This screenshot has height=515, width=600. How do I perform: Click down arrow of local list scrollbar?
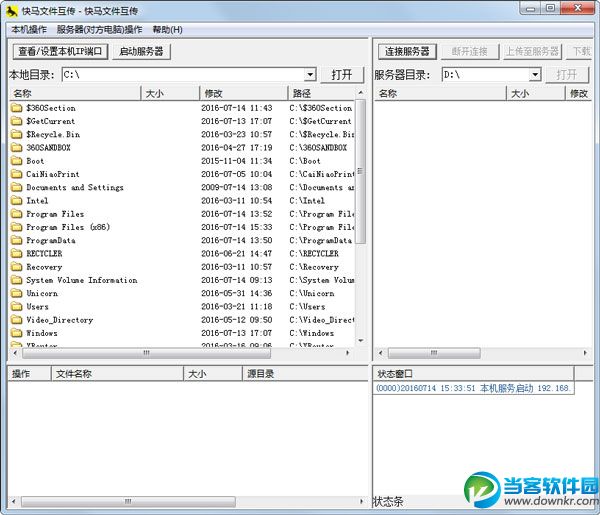360,341
